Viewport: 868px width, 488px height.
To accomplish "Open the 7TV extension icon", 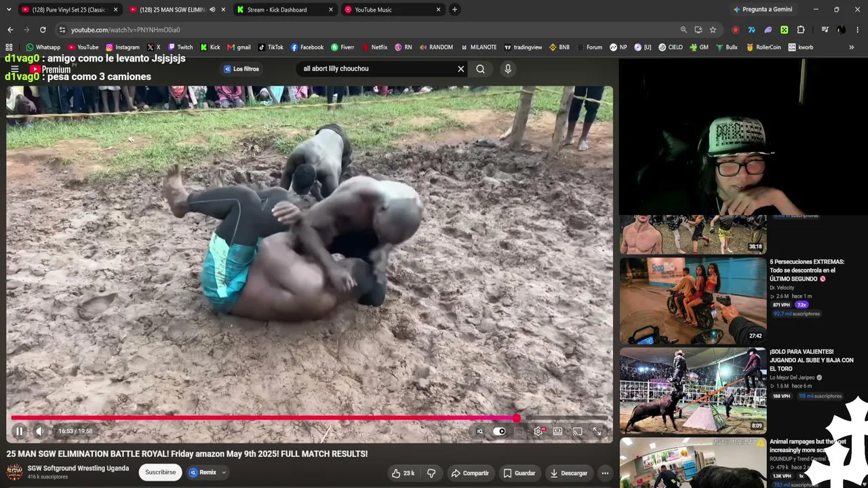I will pos(752,30).
